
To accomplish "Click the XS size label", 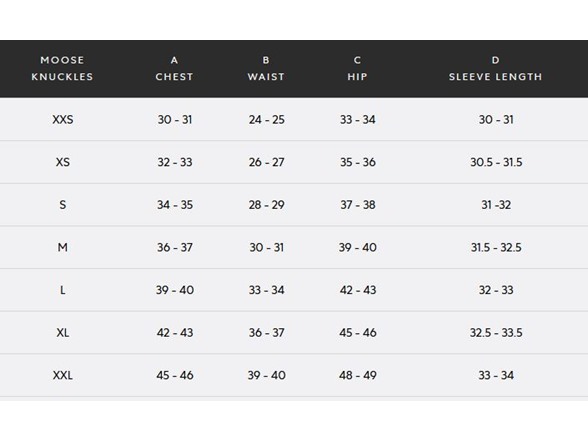I will [63, 162].
